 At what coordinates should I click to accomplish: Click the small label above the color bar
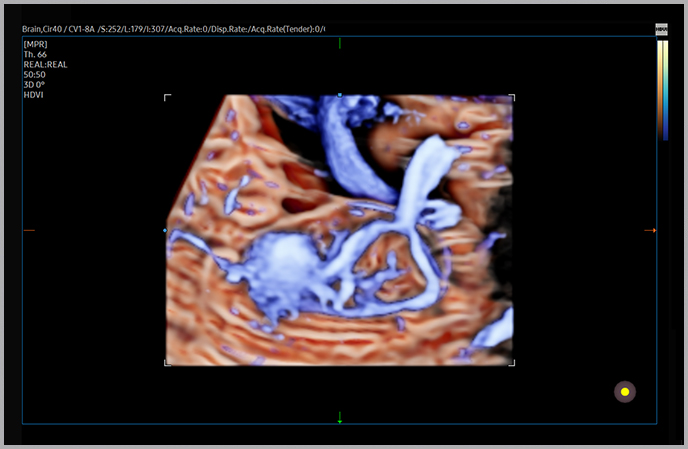point(662,31)
